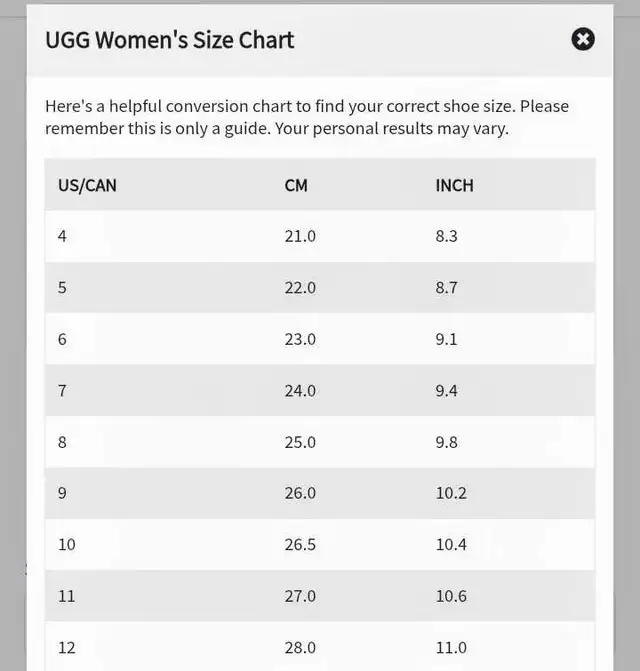Click the 23.0 cm cell

click(300, 339)
